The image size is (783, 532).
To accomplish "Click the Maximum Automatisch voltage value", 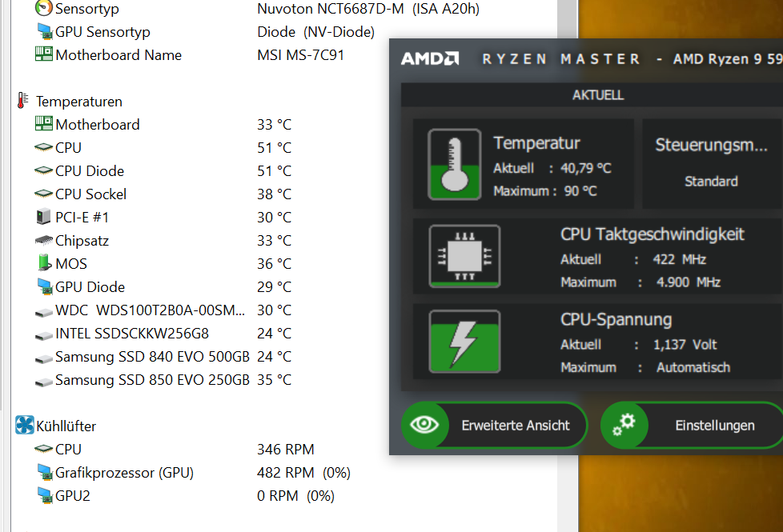I will pos(693,368).
